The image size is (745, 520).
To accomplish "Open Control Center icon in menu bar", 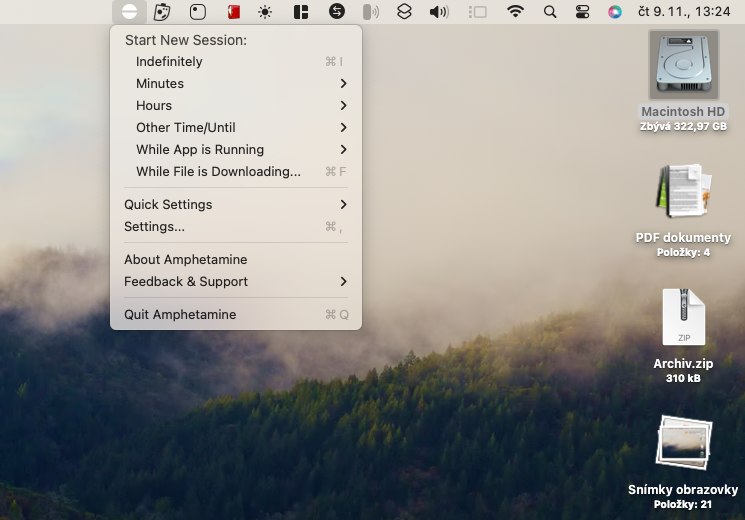I will point(583,12).
